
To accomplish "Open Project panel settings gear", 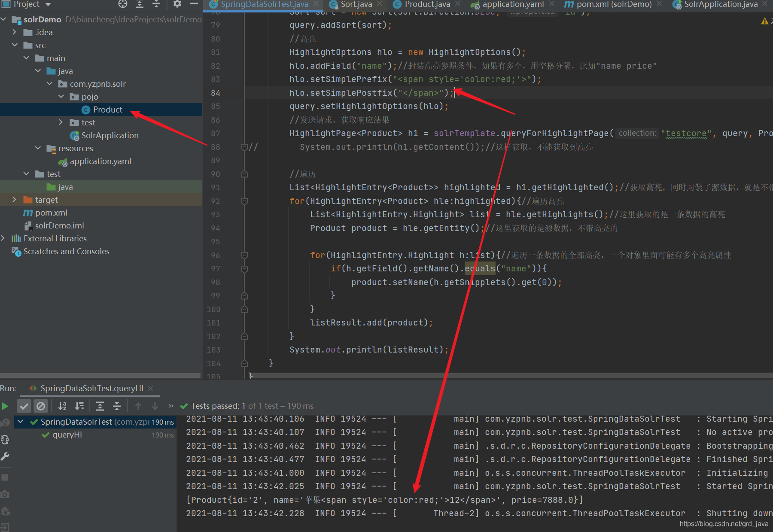I will (177, 4).
